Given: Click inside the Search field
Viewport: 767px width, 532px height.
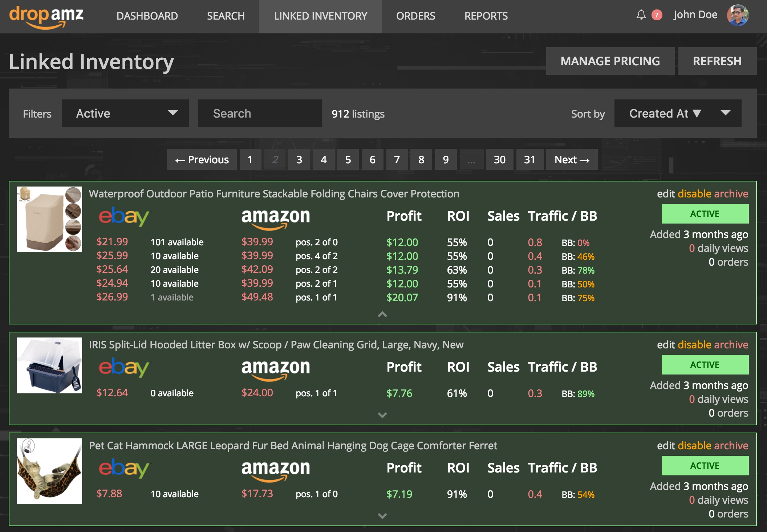Looking at the screenshot, I should (259, 113).
